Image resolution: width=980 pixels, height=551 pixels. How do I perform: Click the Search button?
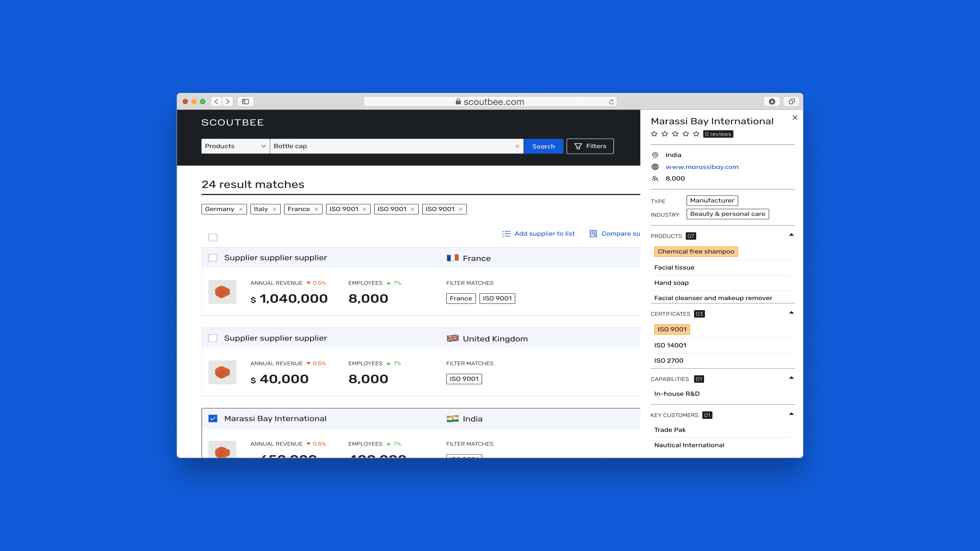(544, 146)
